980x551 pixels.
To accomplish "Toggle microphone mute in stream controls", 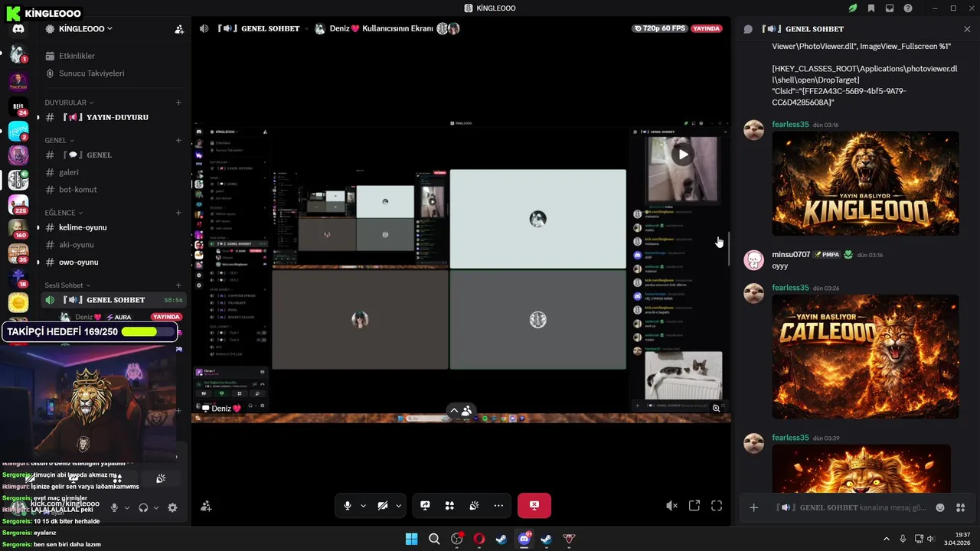I will [x=348, y=506].
